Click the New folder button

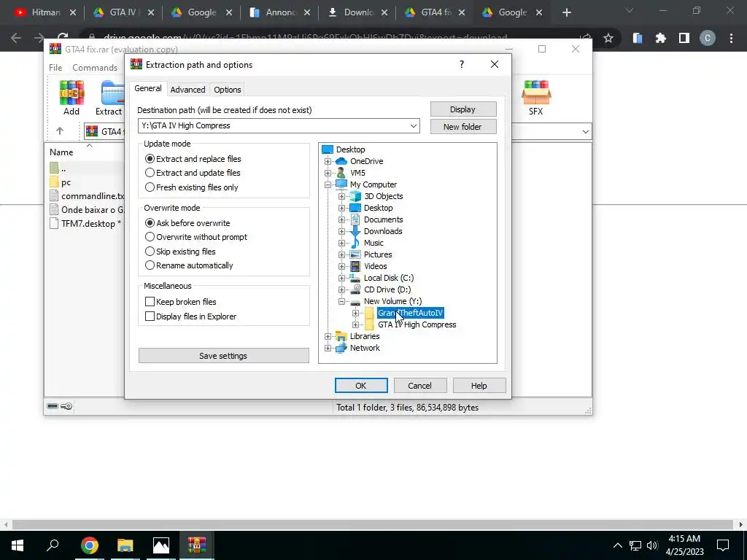coord(463,127)
